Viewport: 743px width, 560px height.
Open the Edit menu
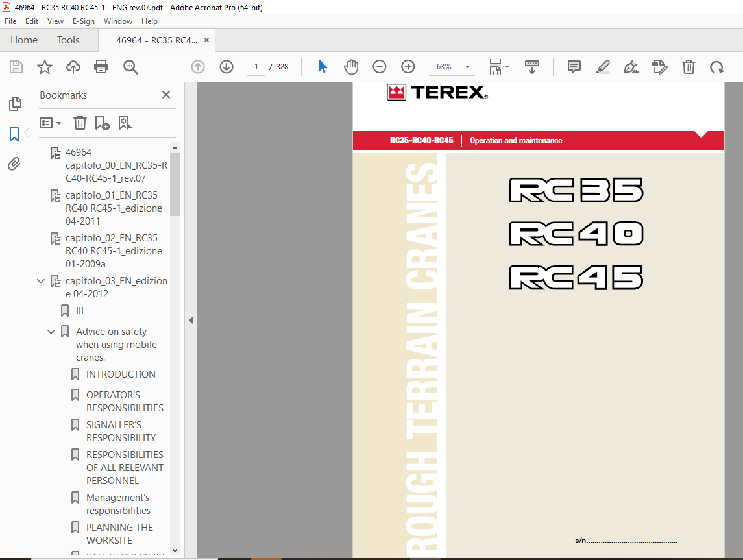[32, 21]
